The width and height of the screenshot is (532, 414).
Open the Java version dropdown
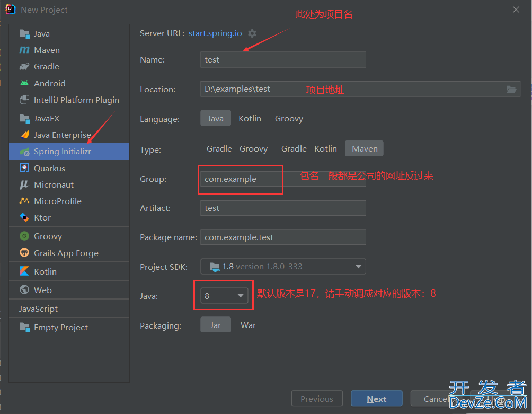click(224, 296)
